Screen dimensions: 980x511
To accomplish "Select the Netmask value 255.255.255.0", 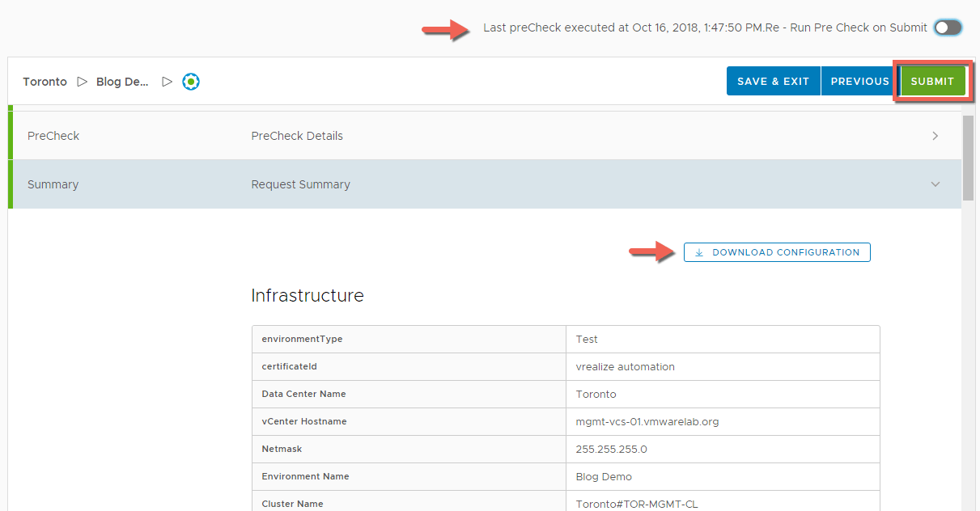I will [611, 449].
